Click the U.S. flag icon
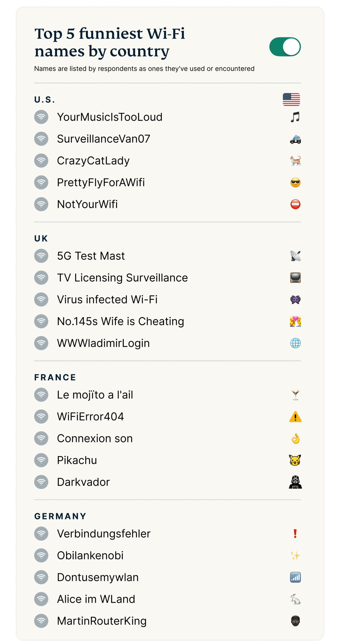This screenshot has height=644, width=340. (x=291, y=99)
